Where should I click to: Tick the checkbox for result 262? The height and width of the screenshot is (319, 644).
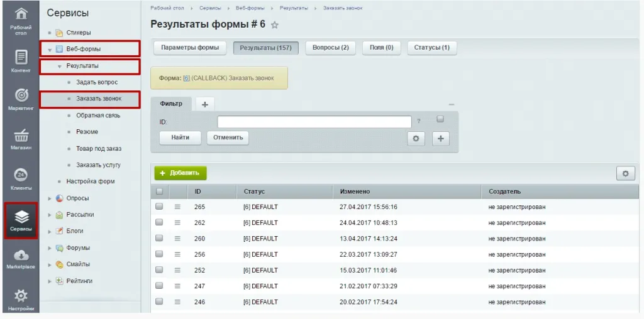(x=159, y=222)
